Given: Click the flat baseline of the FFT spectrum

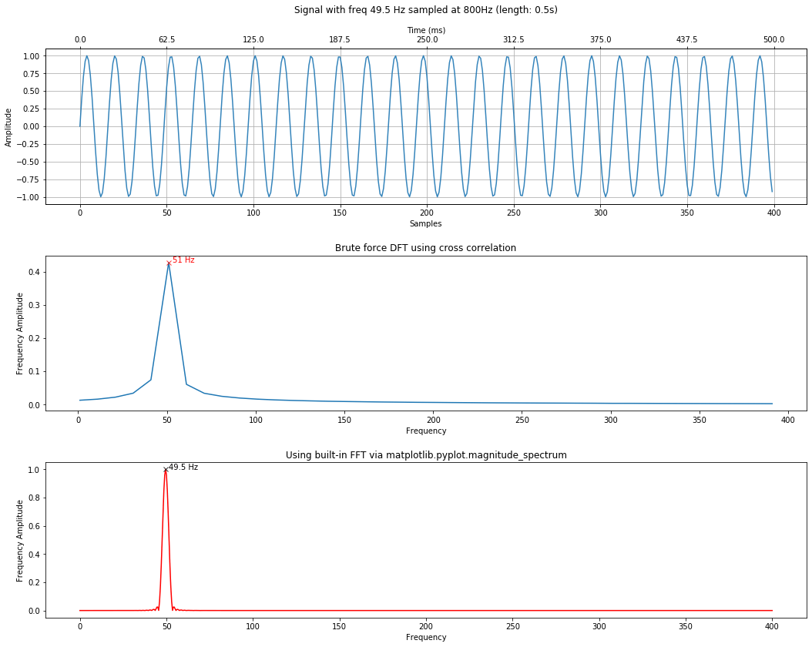Looking at the screenshot, I should click(x=462, y=609).
